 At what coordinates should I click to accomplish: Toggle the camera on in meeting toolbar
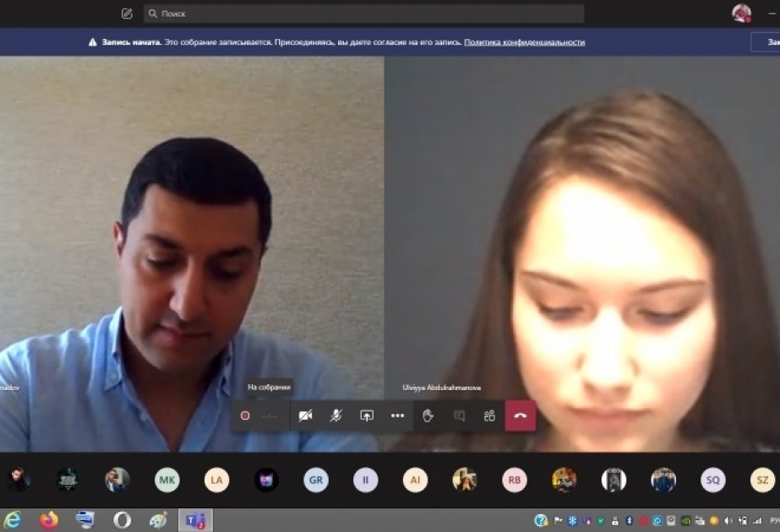(x=305, y=415)
